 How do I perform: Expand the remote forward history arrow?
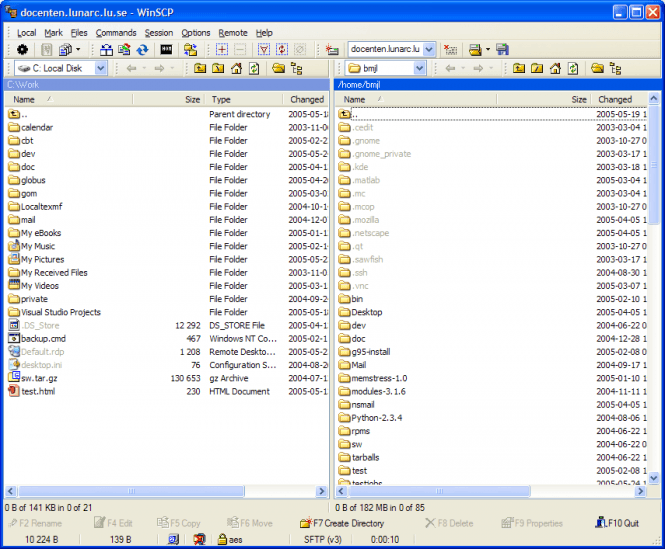click(x=491, y=68)
